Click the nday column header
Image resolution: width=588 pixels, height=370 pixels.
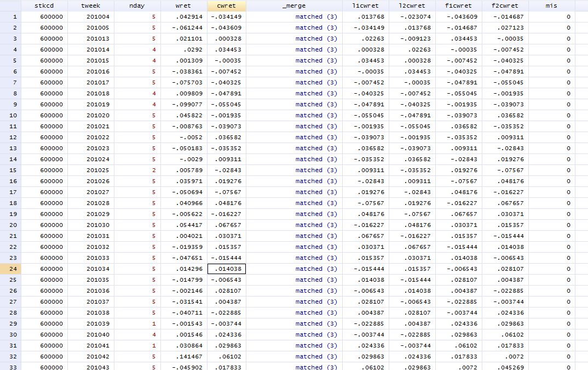click(137, 6)
